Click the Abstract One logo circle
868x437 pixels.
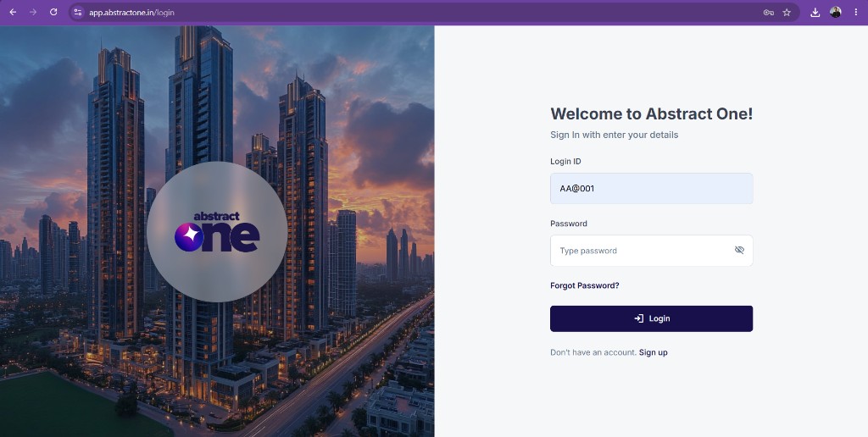tap(217, 232)
